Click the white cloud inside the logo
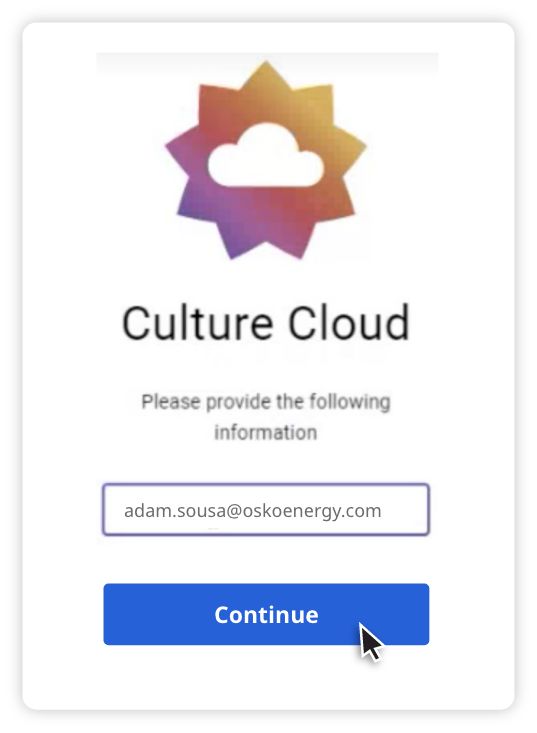 click(265, 156)
